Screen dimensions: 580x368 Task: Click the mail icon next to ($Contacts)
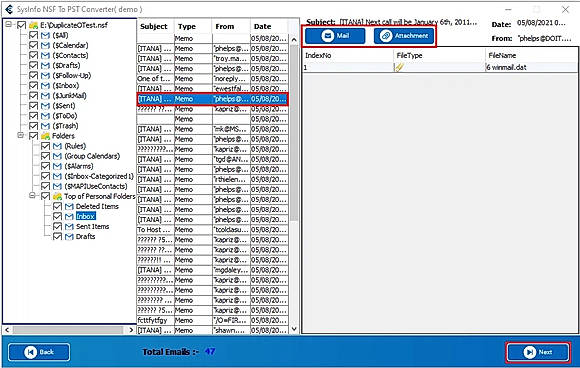click(45, 55)
